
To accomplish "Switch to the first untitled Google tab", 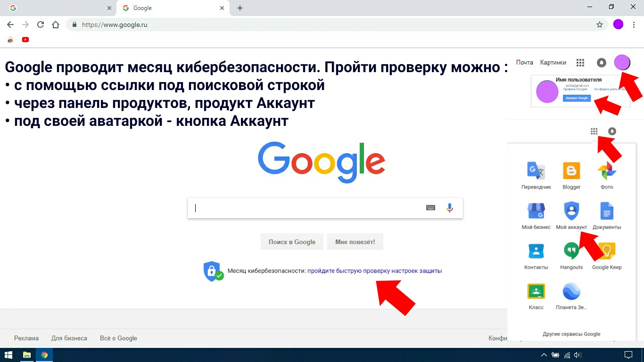I will tap(58, 8).
